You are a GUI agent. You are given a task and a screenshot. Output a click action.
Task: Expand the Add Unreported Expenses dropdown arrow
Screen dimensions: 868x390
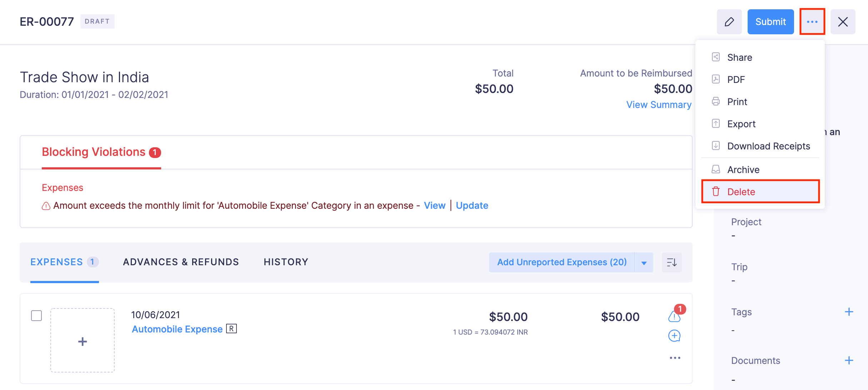point(644,263)
